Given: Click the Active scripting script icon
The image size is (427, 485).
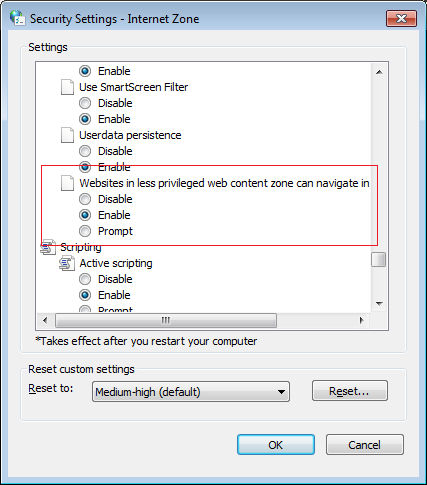Looking at the screenshot, I should tap(67, 263).
